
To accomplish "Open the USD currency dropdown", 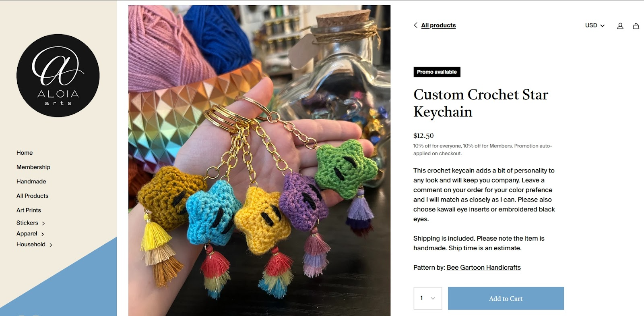I will coord(595,25).
